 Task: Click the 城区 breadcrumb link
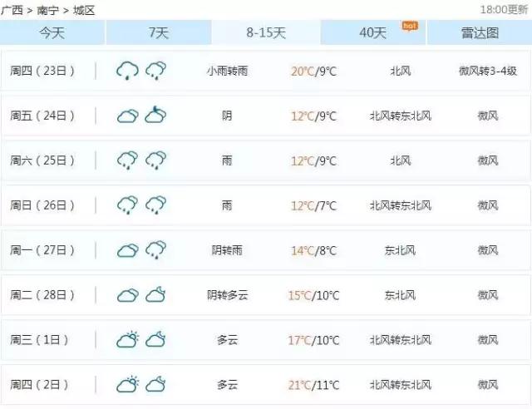tap(84, 10)
